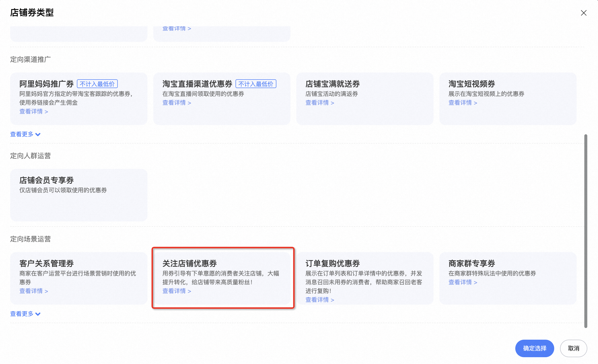
Task: Open 查看详情 under 客户关系管理券
Action: tap(34, 291)
